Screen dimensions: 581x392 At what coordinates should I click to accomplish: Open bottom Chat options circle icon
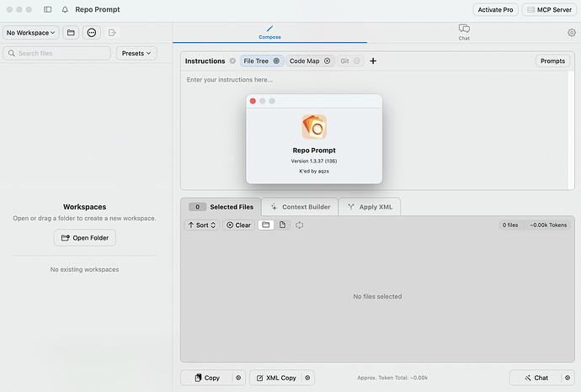click(568, 378)
